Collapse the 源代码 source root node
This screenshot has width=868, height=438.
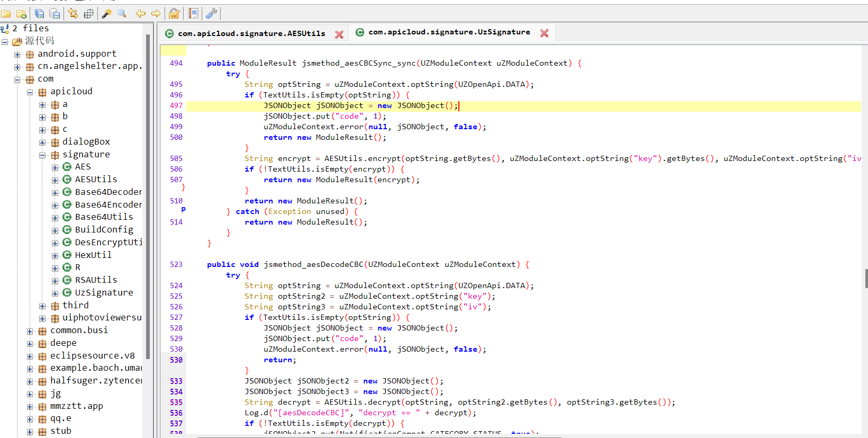coord(5,41)
